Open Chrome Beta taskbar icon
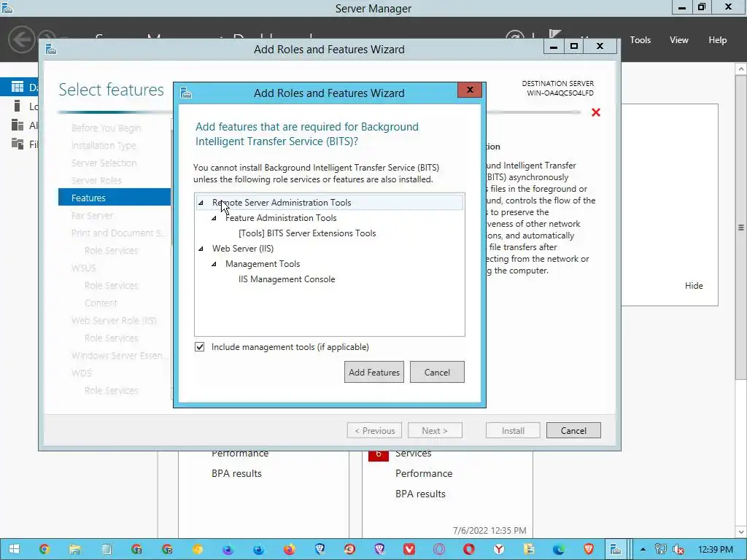The width and height of the screenshot is (747, 560). click(136, 549)
